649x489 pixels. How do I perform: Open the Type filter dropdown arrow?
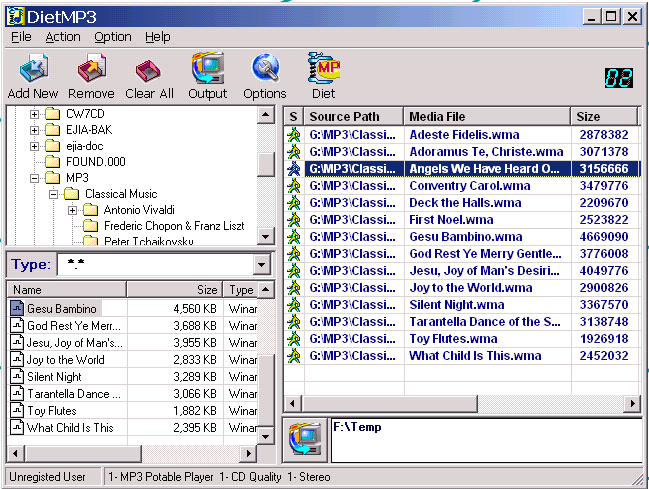[262, 264]
